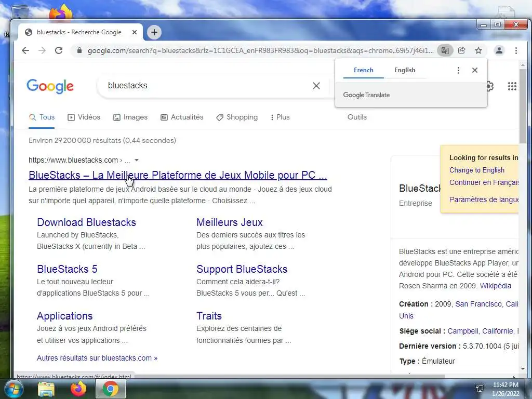Screen dimensions: 532x399
Task: Reload the page with the refresh icon
Action: 59,50
